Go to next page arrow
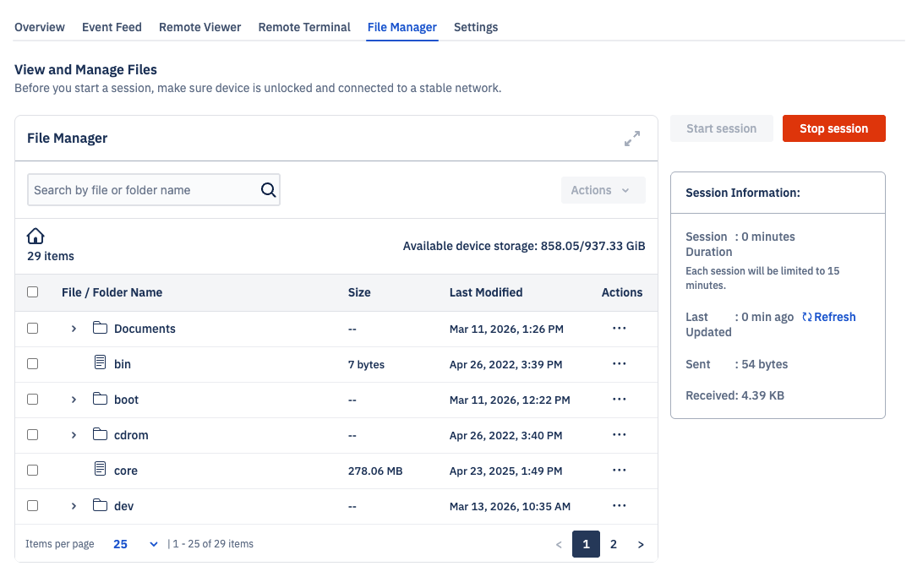Viewport: 912px width, 588px height. (x=641, y=545)
